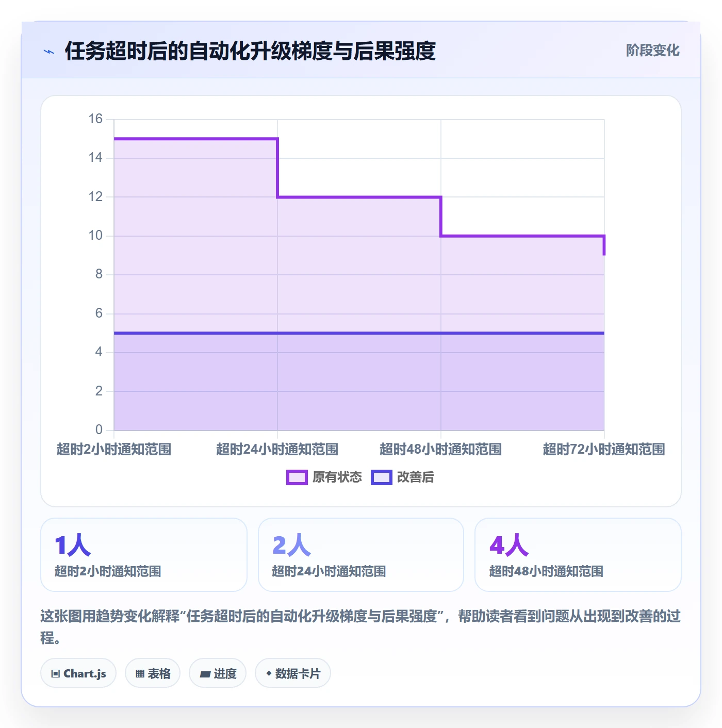Click the y-axis value 16
Screen dimensions: 722x728
coord(95,119)
